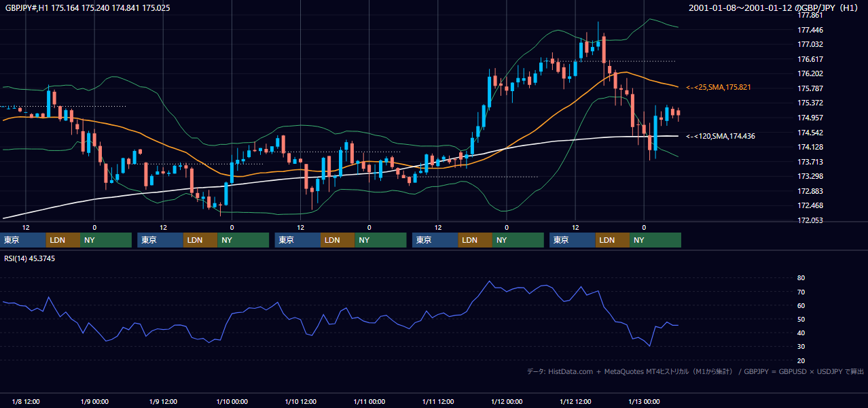The image size is (868, 408).
Task: Select the 175.372 price axis label
Action: (x=810, y=103)
